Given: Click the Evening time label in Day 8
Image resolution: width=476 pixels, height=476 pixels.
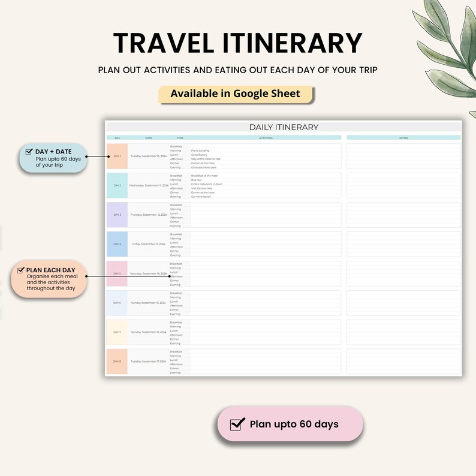Looking at the screenshot, I should 175,373.
